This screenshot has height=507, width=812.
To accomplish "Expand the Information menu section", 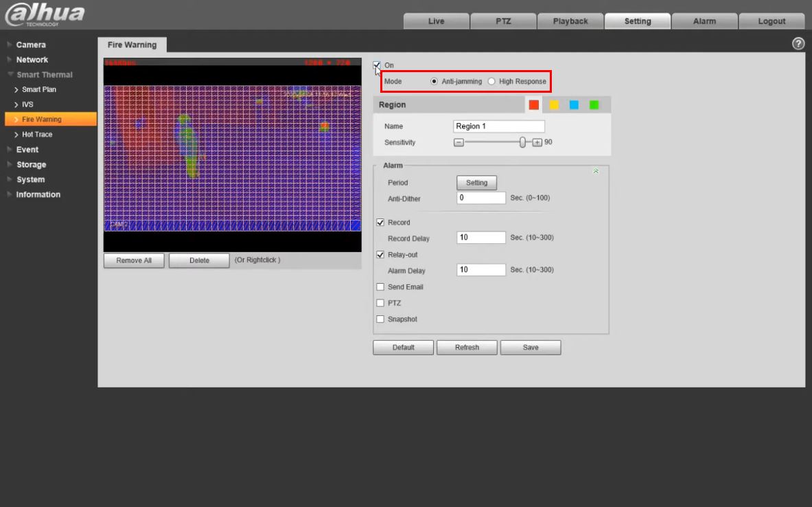I will coord(38,194).
